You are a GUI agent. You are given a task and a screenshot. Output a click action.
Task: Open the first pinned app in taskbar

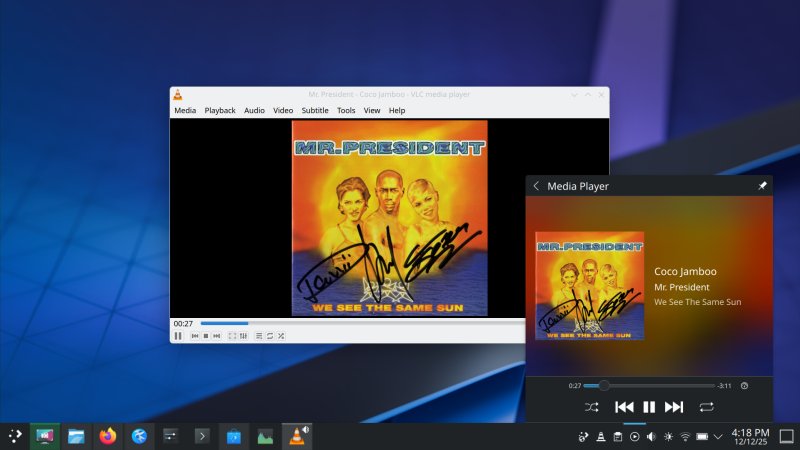pos(45,436)
